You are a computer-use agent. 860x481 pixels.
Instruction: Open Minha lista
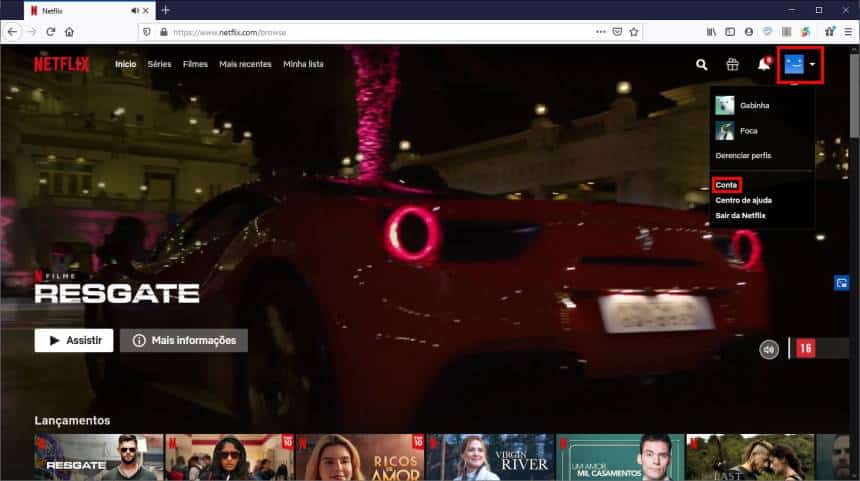click(303, 64)
